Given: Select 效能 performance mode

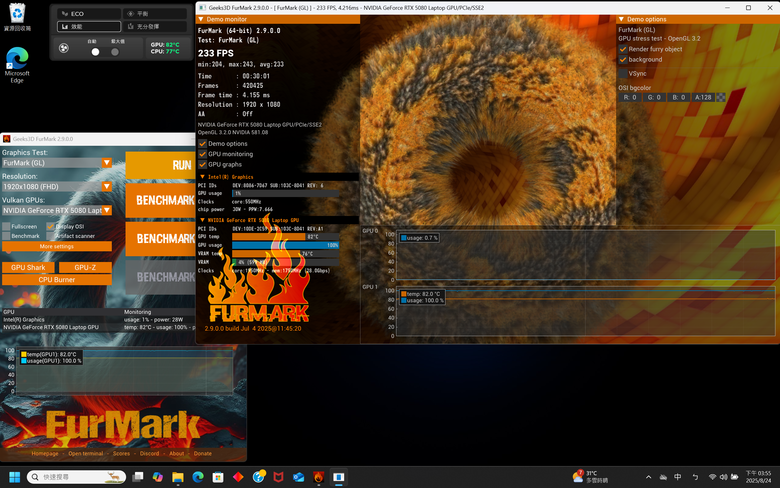Looking at the screenshot, I should click(89, 26).
